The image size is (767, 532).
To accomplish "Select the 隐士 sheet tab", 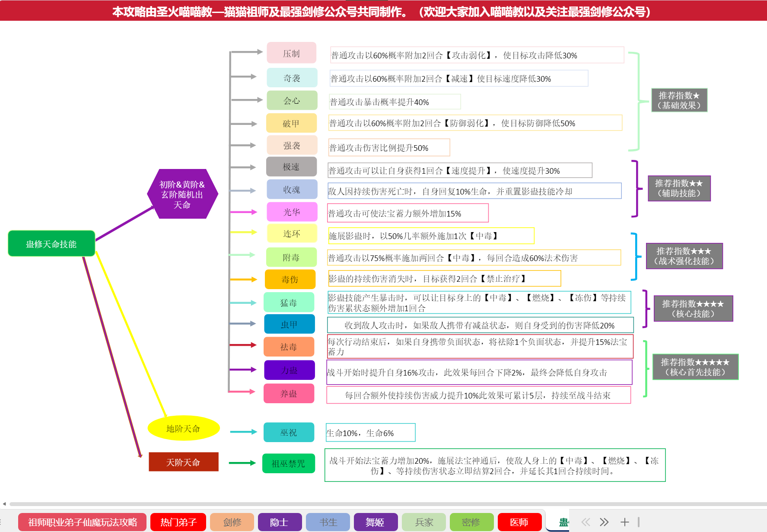I will coord(279,522).
